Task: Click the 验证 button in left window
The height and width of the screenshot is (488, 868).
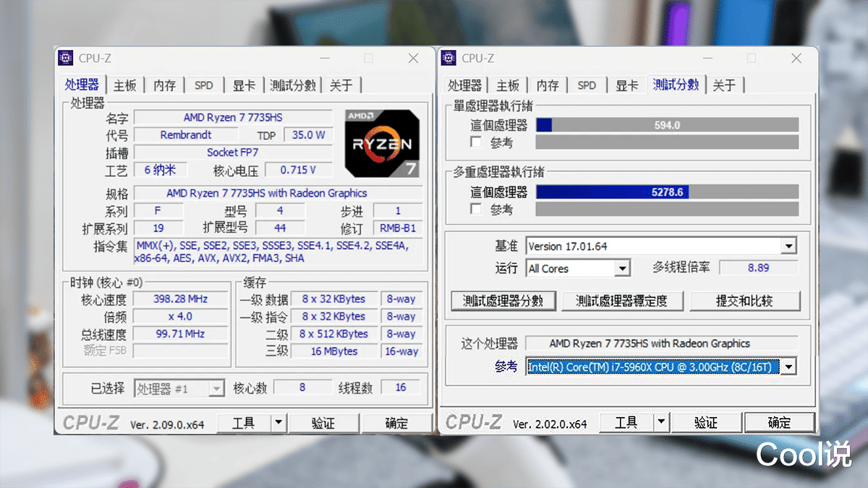Action: [x=324, y=422]
